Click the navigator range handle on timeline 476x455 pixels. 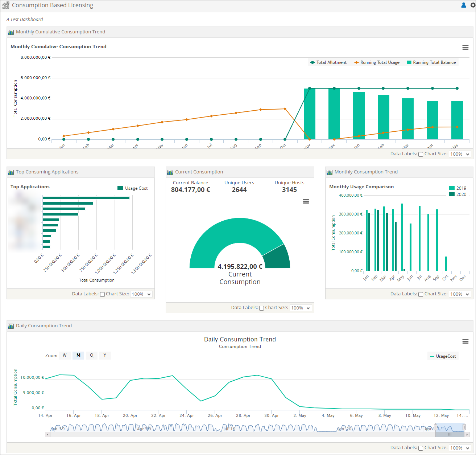point(436,427)
